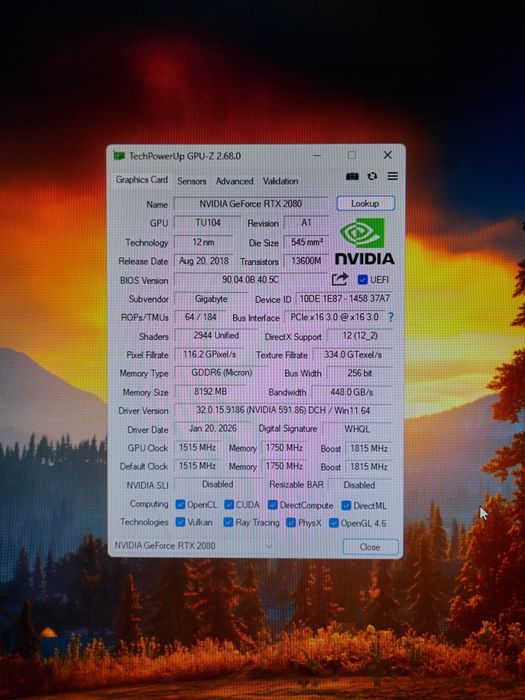The height and width of the screenshot is (700, 525).
Task: Close GPU-Z with the title bar X
Action: click(388, 155)
